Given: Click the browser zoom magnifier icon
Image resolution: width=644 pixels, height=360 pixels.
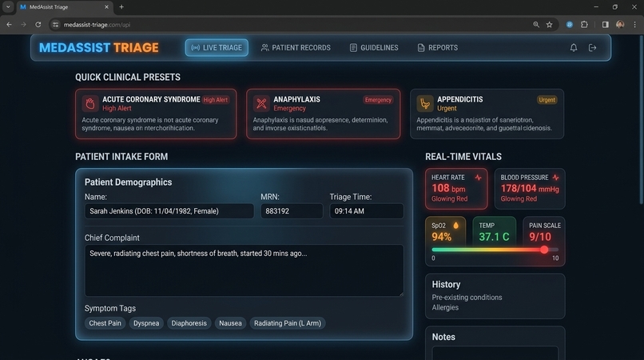Looking at the screenshot, I should pyautogui.click(x=536, y=25).
